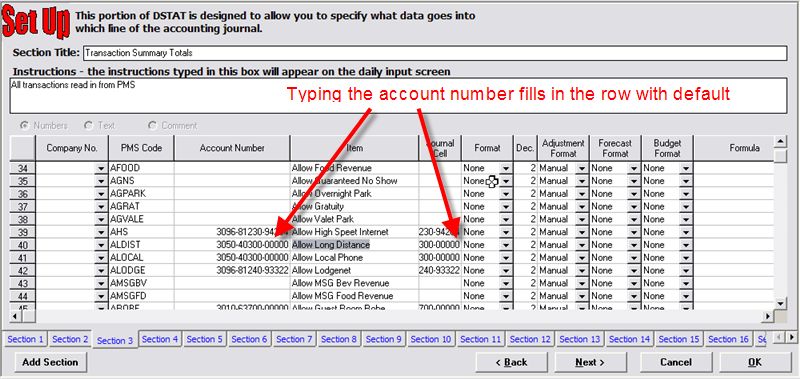This screenshot has width=800, height=379.
Task: Switch to Section 7 tab
Action: (x=294, y=339)
